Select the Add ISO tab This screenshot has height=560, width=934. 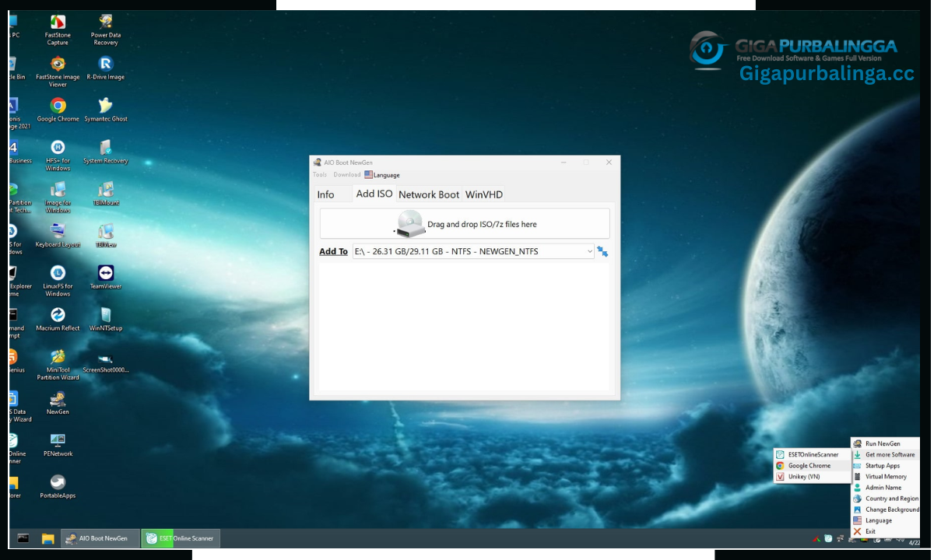pyautogui.click(x=374, y=194)
